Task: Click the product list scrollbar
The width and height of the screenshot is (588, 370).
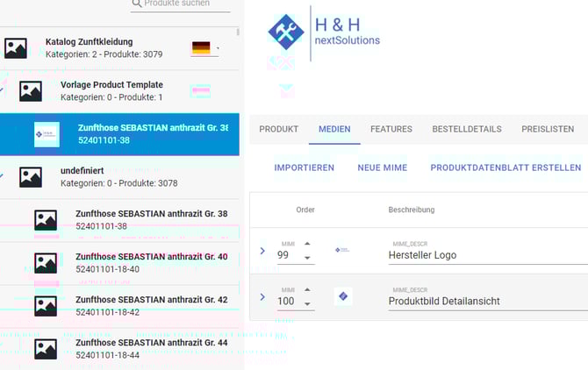Action: tap(238, 32)
